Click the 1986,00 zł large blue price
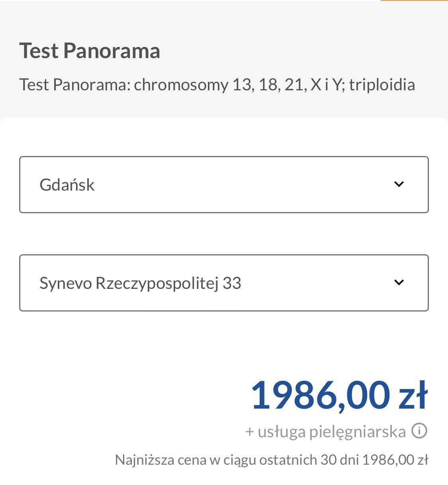This screenshot has height=485, width=448. pyautogui.click(x=339, y=395)
